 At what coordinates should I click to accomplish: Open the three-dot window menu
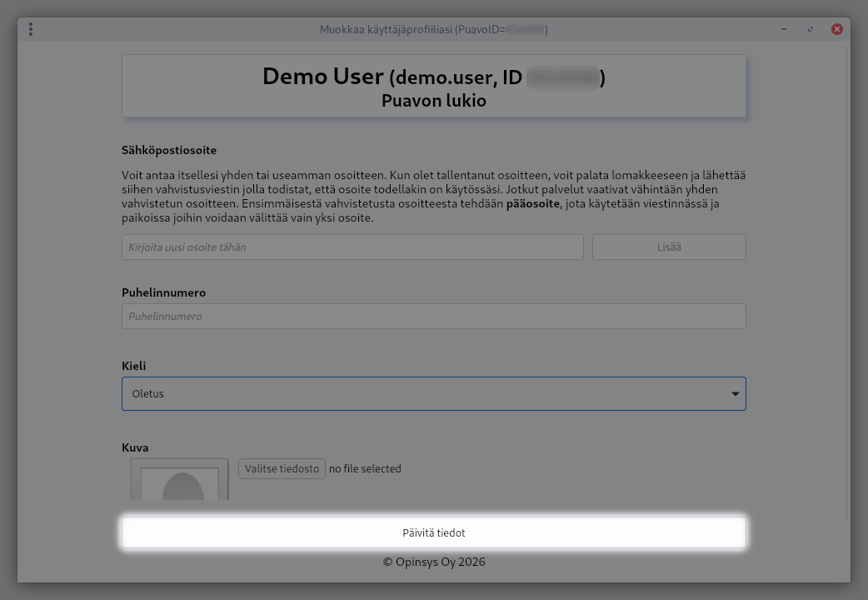click(x=31, y=29)
